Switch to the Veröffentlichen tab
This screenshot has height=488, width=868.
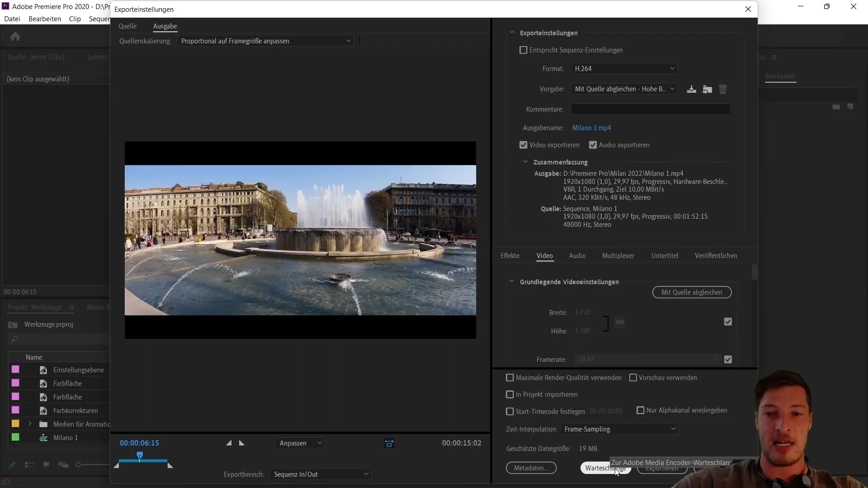(x=716, y=256)
